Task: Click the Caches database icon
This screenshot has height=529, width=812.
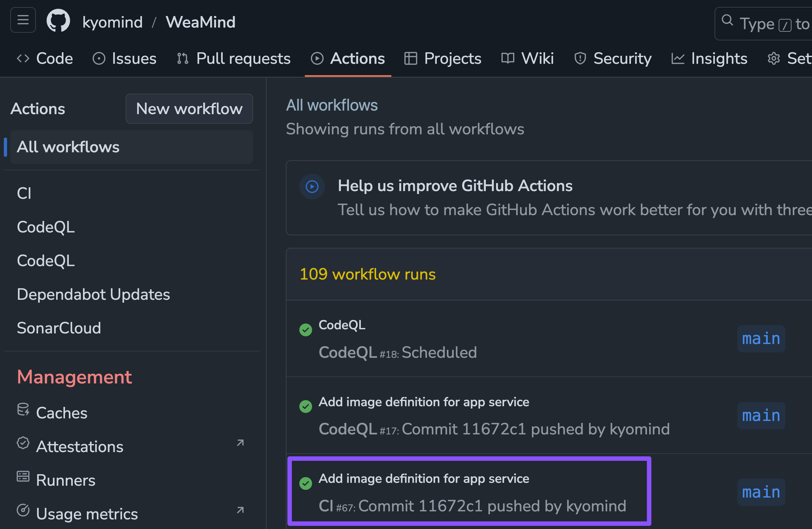Action: click(23, 409)
